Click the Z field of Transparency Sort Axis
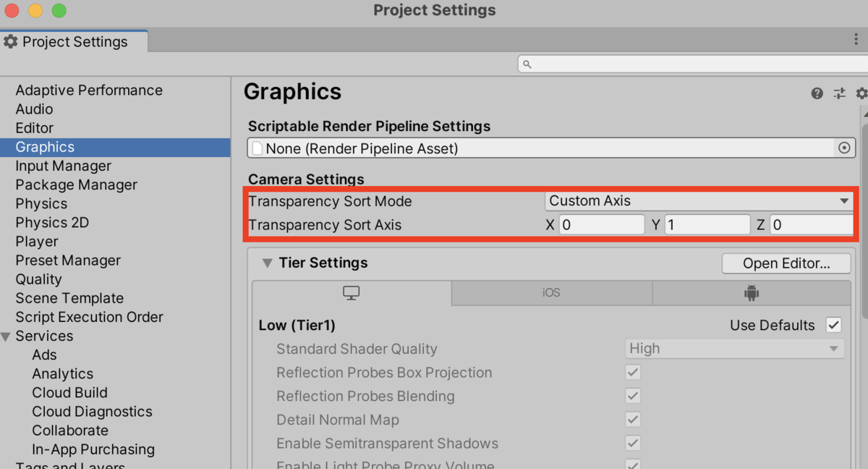Screen dimensions: 868x469 pyautogui.click(x=812, y=225)
